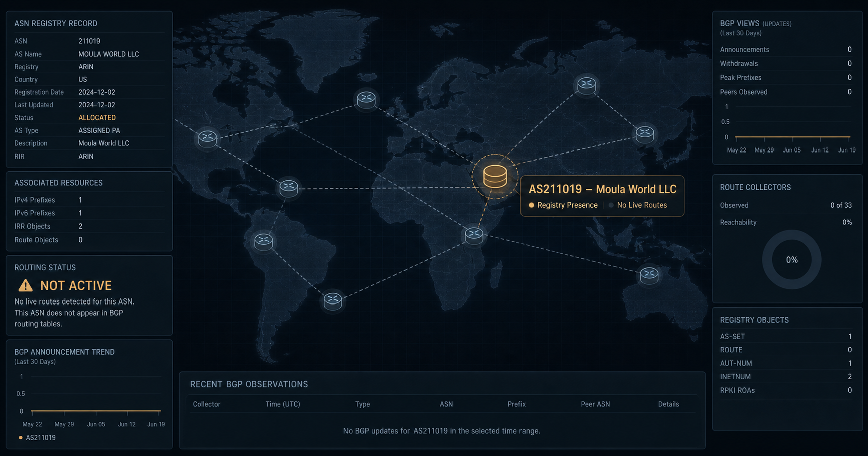Viewport: 868px width, 456px height.
Task: Click the Registration Date value 2024-12-02
Action: [97, 92]
